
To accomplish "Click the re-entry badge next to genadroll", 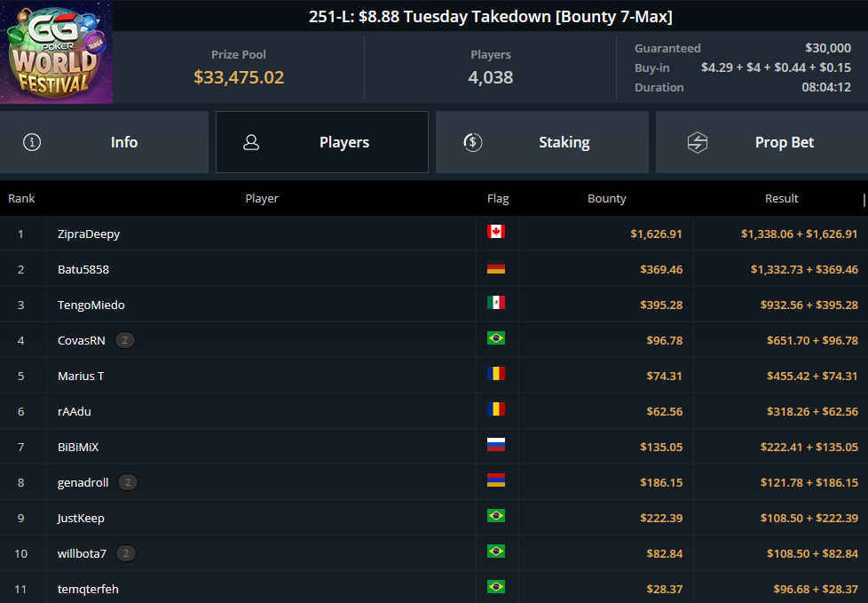I will tap(128, 482).
